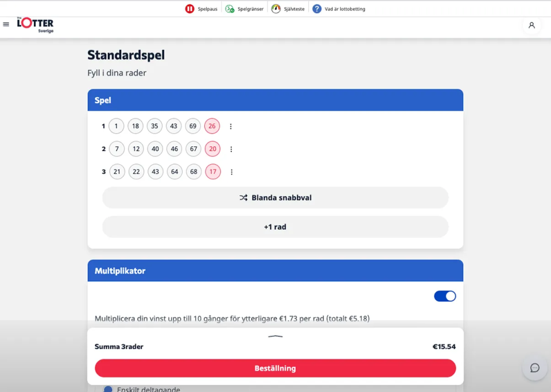Open the hamburger menu

pos(6,25)
